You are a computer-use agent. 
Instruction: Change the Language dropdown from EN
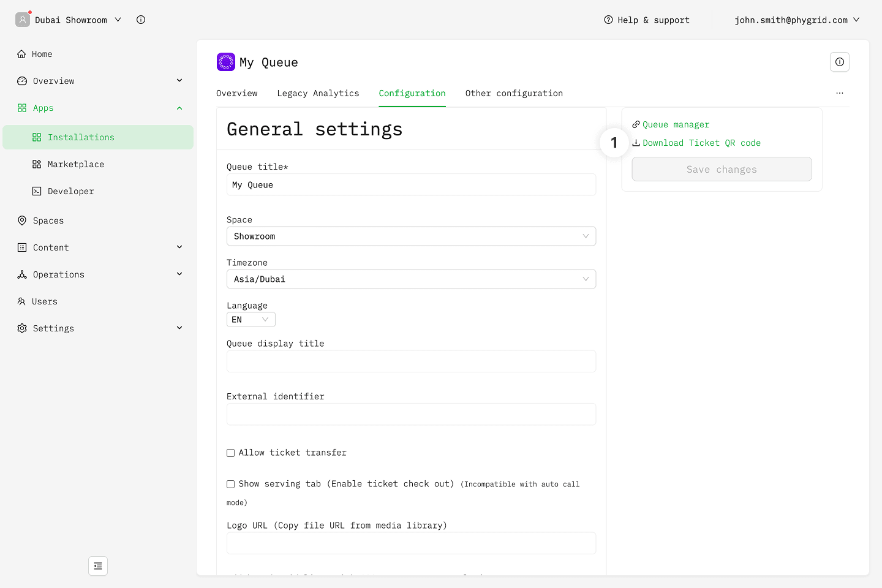(251, 320)
